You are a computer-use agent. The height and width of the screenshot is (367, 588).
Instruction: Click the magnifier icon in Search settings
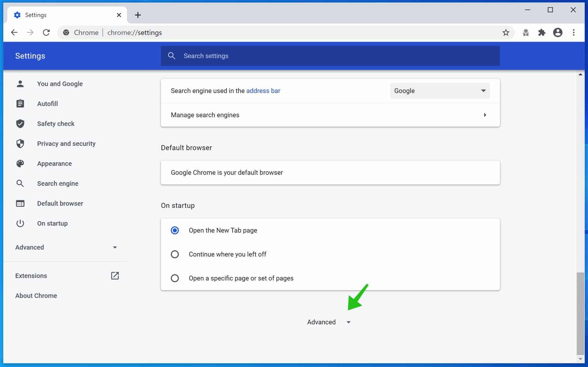click(172, 56)
